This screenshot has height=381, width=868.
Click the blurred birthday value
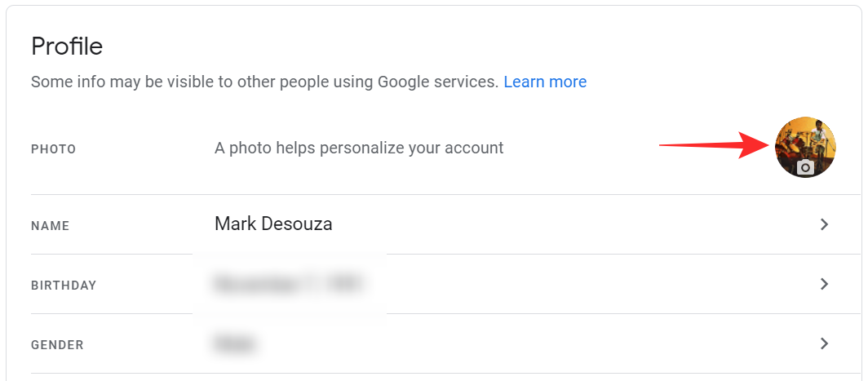tap(287, 284)
